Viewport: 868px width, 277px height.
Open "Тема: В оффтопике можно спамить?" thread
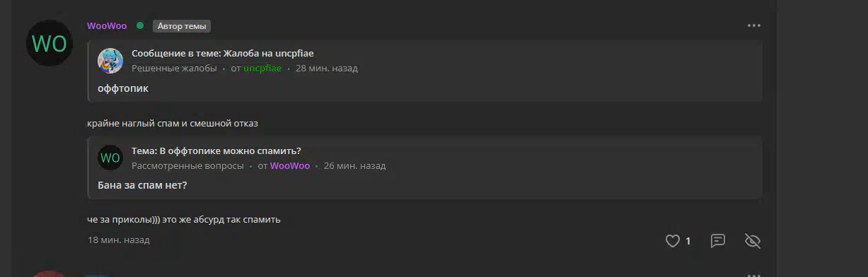[216, 151]
